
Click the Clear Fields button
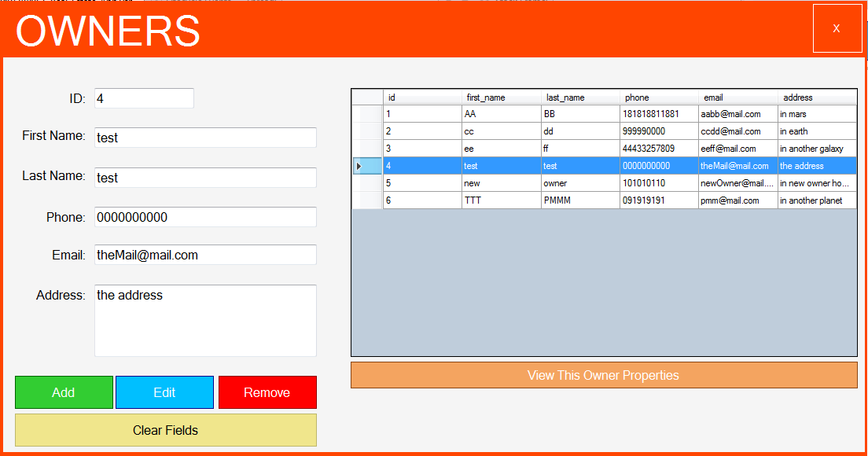tap(165, 430)
